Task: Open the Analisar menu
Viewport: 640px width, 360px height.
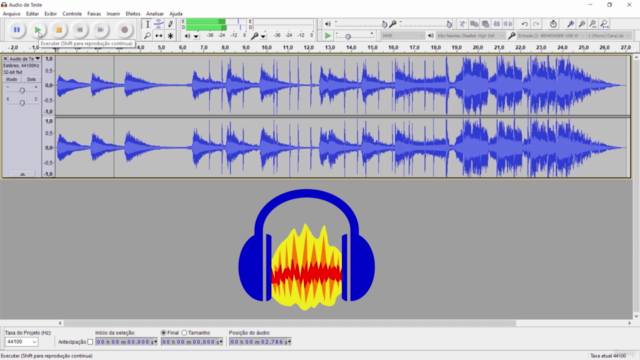Action: pyautogui.click(x=155, y=13)
